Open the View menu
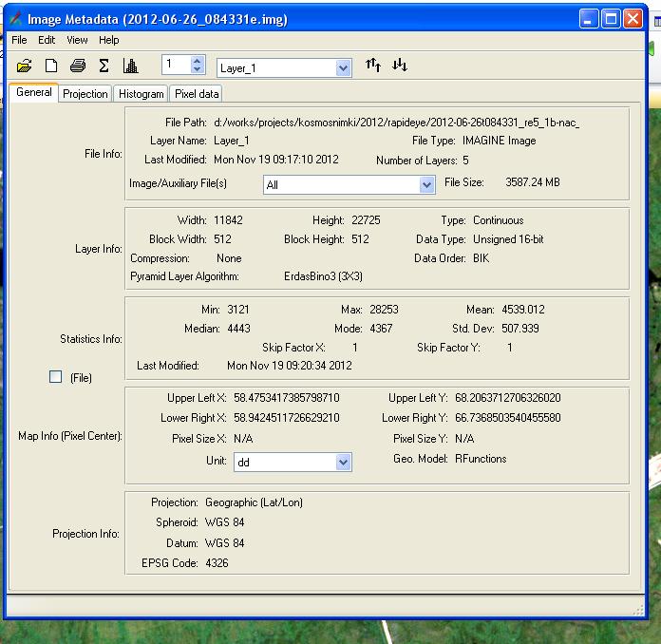The image size is (661, 644). pyautogui.click(x=77, y=40)
